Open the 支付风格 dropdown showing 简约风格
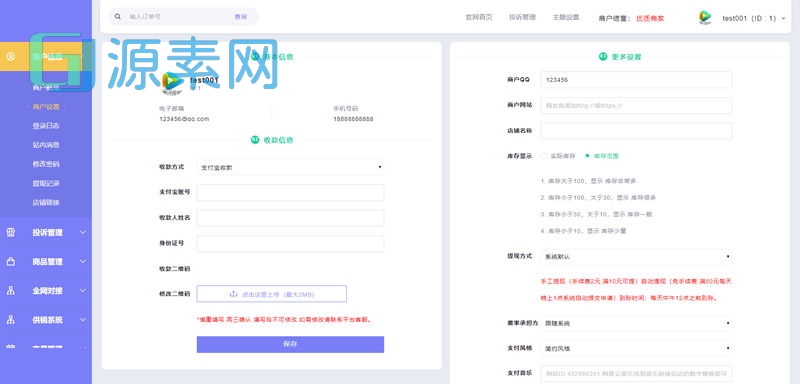The height and width of the screenshot is (384, 800). (636, 349)
